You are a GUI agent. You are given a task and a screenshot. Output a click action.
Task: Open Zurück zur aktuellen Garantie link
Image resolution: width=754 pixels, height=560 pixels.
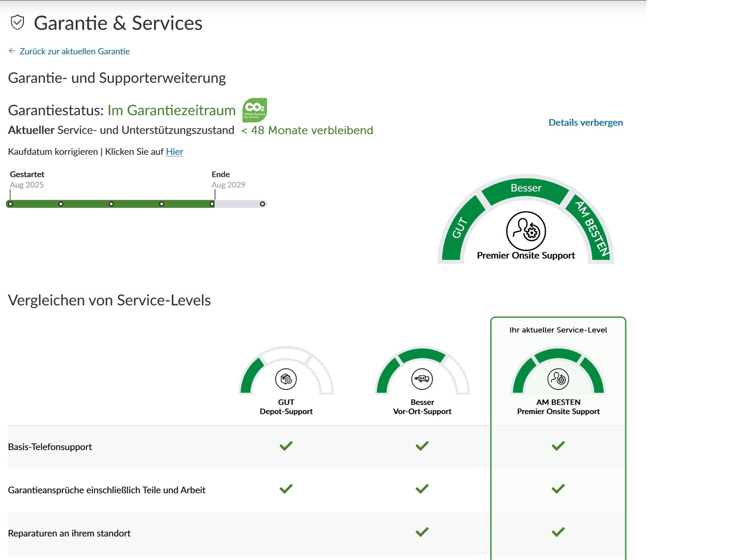[x=75, y=52]
